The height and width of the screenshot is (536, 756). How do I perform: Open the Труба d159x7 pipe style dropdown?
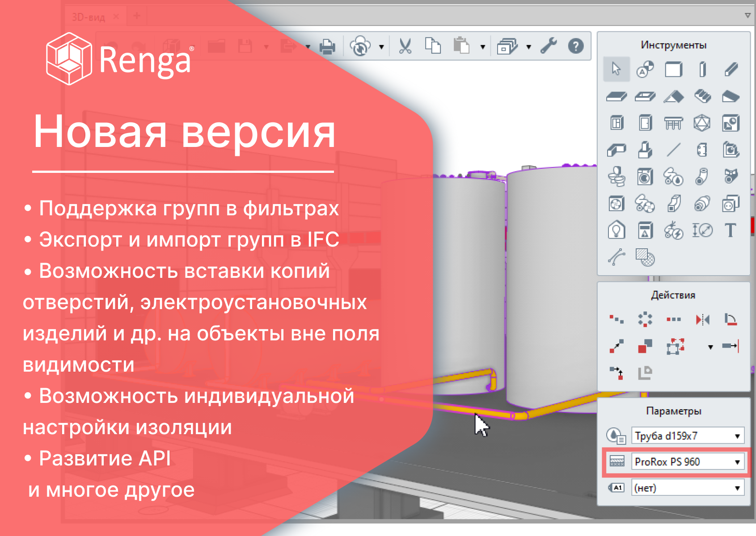(736, 435)
